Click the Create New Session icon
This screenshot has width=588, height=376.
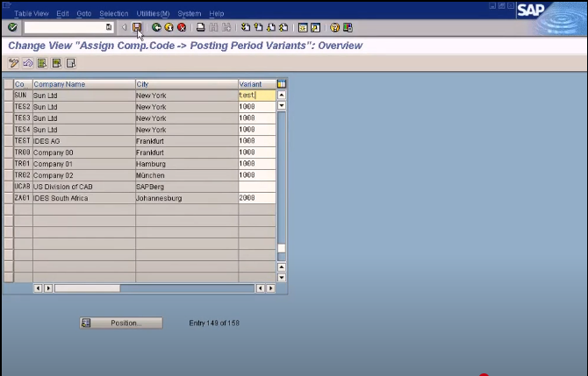[303, 27]
